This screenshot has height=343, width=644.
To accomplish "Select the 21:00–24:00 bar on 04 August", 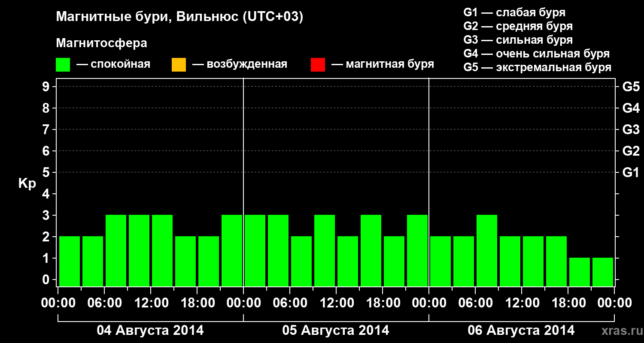I will [232, 250].
